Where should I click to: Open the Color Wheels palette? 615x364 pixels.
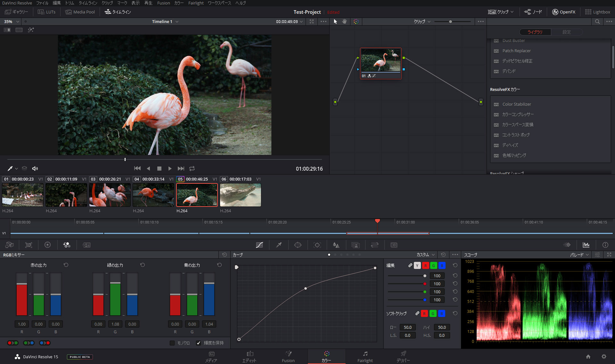[47, 245]
